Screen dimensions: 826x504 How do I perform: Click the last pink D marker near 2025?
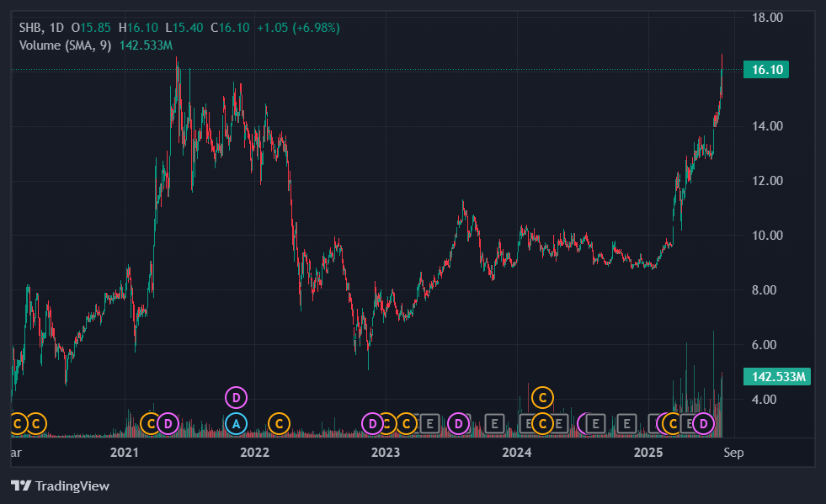tap(703, 423)
